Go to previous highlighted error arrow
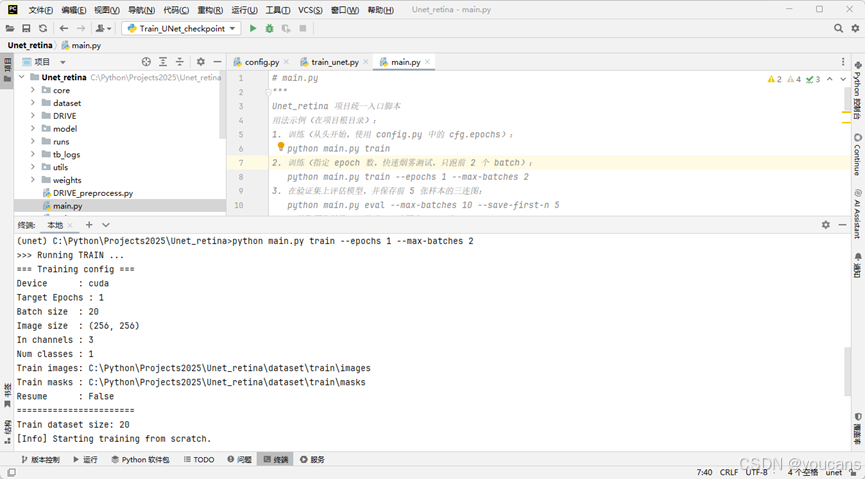The width and height of the screenshot is (865, 479). click(830, 79)
